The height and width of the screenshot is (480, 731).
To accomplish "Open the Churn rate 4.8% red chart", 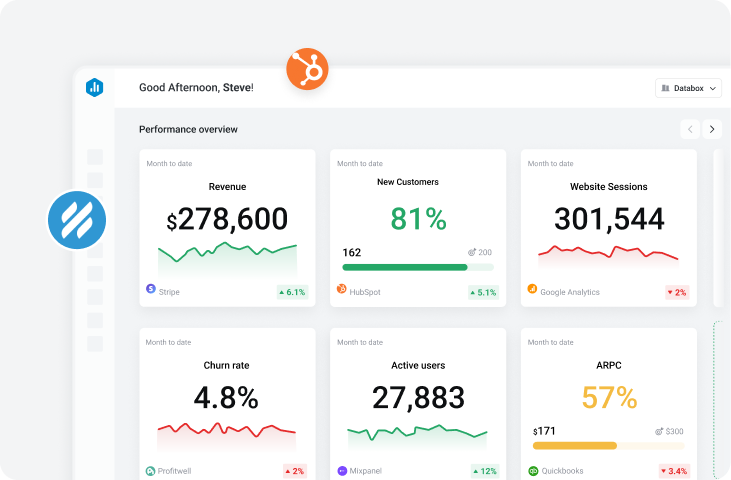I will [227, 434].
